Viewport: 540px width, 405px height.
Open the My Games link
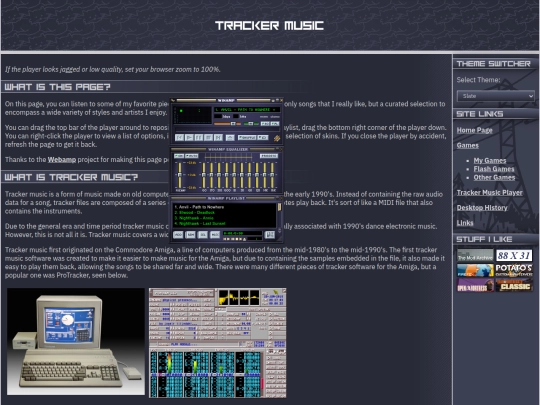click(490, 160)
